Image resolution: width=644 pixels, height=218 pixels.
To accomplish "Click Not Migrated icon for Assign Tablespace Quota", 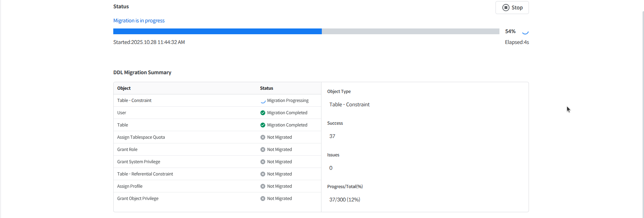I will pyautogui.click(x=263, y=137).
